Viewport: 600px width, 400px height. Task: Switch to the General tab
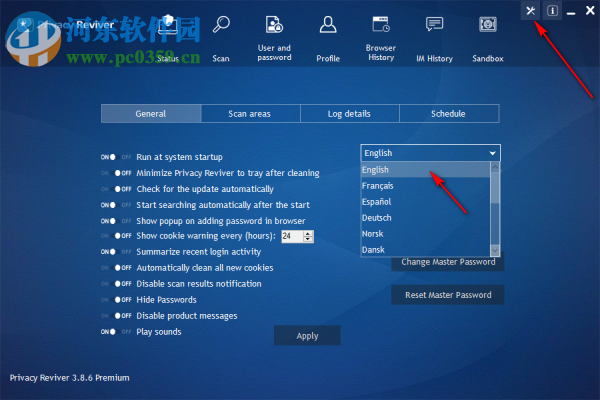(x=151, y=114)
